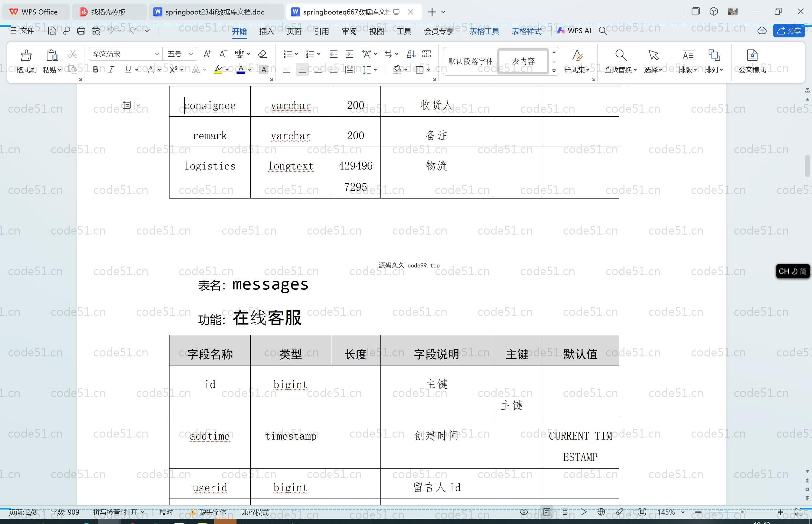Image resolution: width=812 pixels, height=524 pixels.
Task: Click the search icon beside WPS AI
Action: (603, 31)
